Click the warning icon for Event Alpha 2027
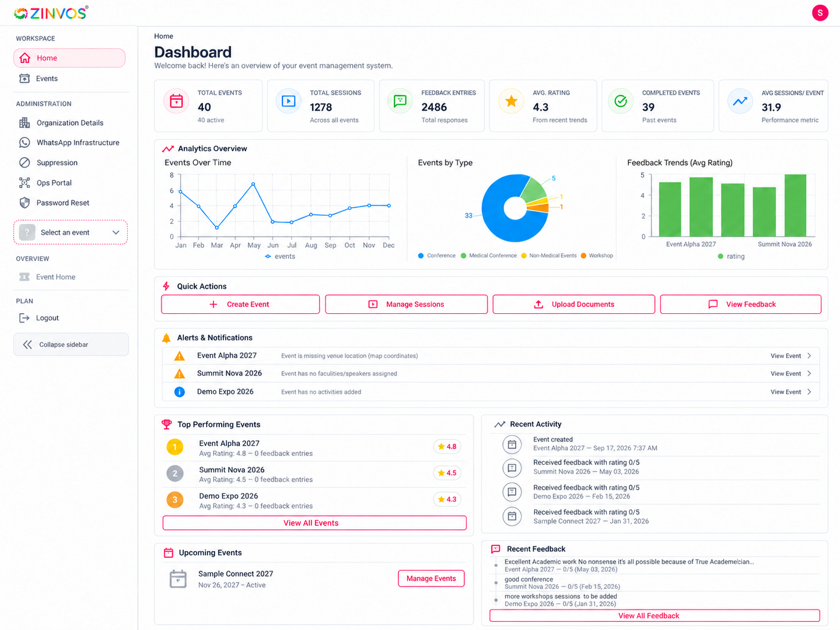 [x=180, y=356]
